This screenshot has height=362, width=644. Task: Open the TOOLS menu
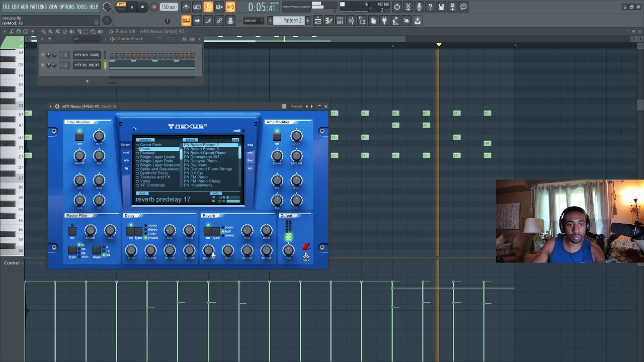coord(82,7)
